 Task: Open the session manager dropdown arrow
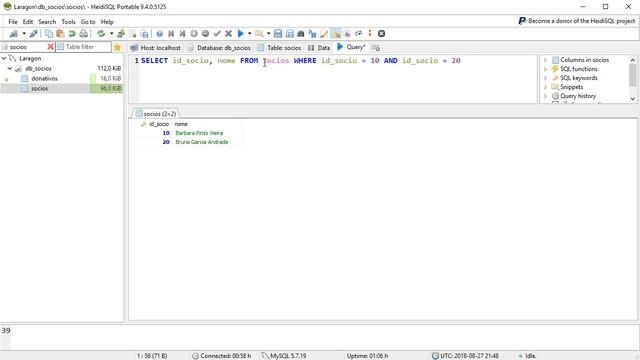[x=24, y=34]
